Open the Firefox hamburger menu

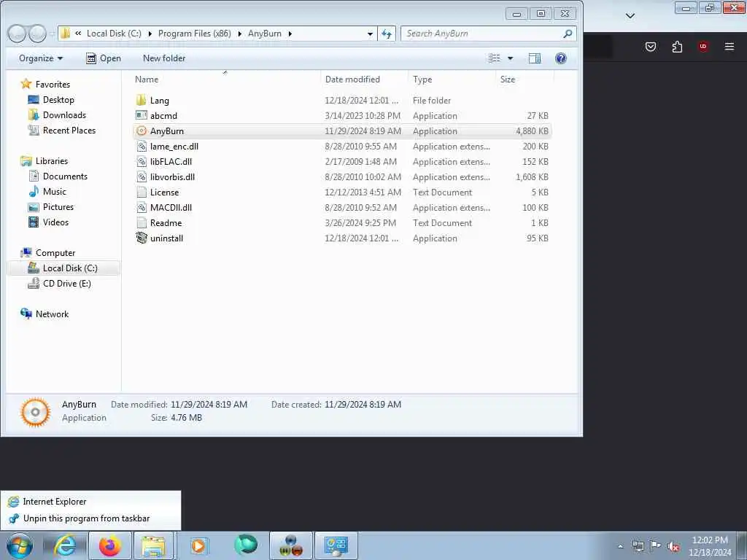[729, 47]
